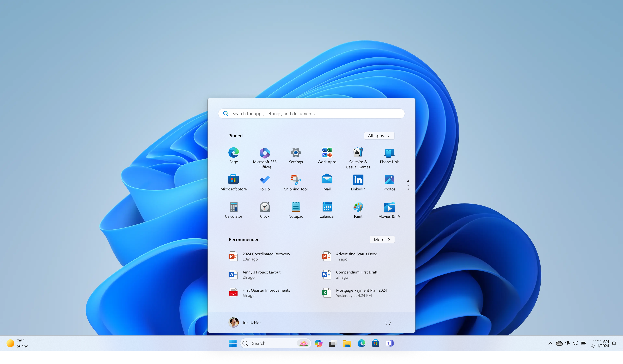Open power options

click(x=388, y=322)
